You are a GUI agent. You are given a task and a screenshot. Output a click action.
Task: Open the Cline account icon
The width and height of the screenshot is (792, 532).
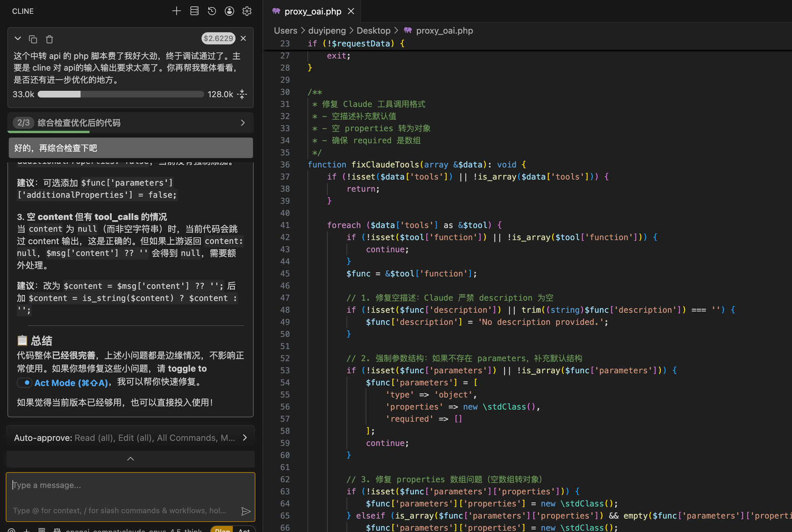[x=229, y=11]
